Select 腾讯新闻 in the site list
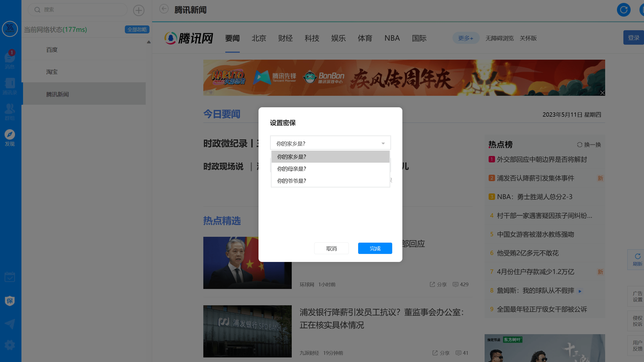 coord(84,94)
